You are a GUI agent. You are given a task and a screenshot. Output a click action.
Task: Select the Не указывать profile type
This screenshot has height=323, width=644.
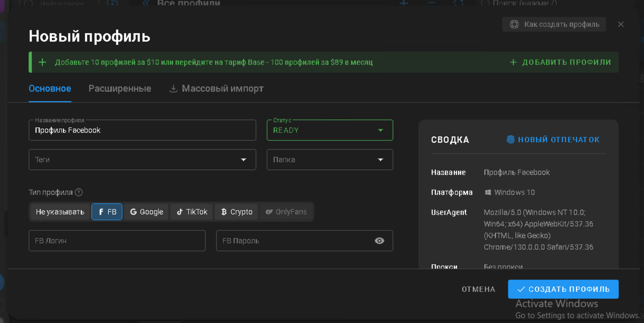coord(60,212)
